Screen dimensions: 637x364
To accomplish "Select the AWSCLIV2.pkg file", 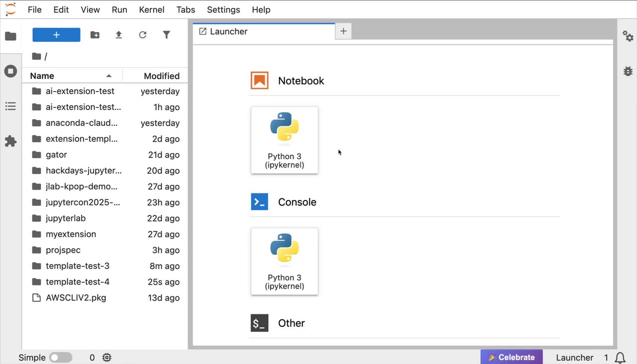I will point(105,298).
